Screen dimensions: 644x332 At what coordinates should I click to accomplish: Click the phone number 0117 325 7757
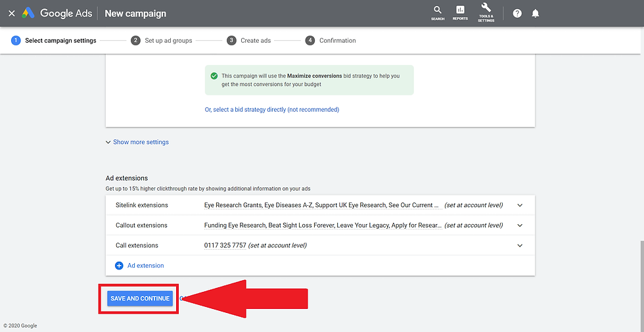click(225, 245)
